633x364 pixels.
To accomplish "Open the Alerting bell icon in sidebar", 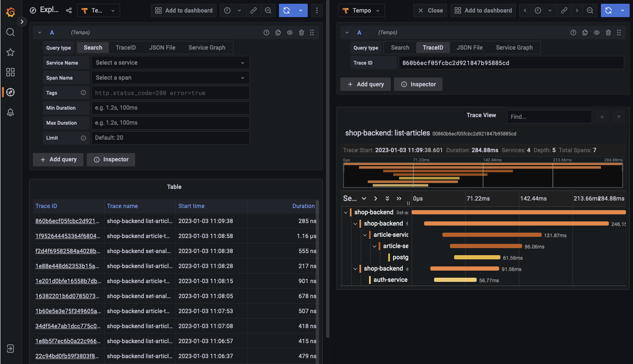I will [x=10, y=112].
